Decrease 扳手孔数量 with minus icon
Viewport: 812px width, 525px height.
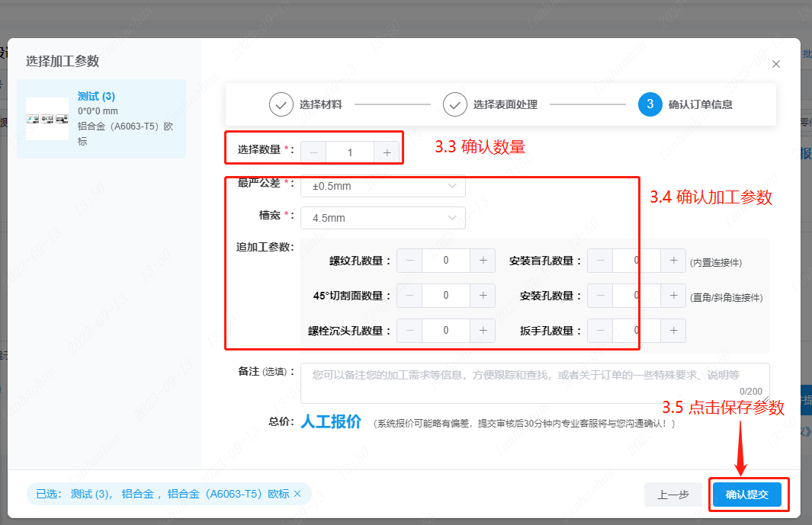click(600, 331)
